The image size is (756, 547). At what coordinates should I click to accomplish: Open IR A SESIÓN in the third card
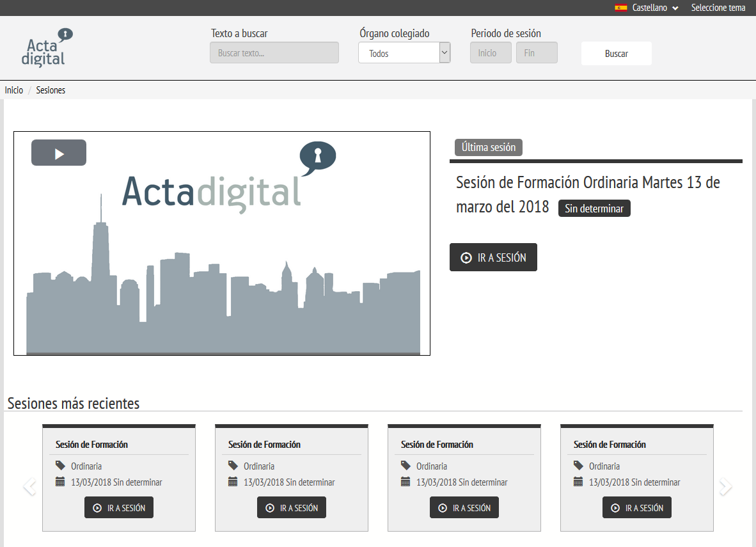(464, 508)
